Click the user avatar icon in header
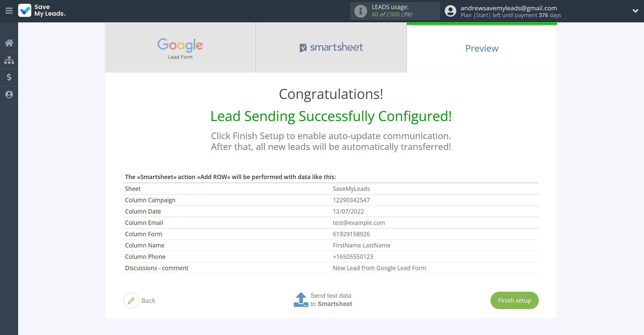644x335 pixels. coord(450,11)
